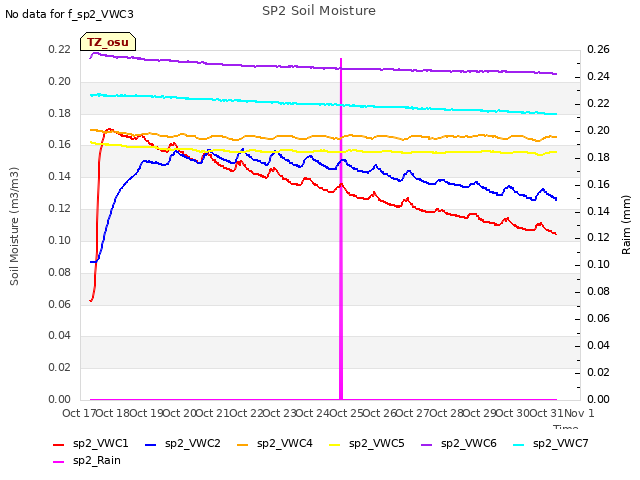This screenshot has width=640, height=480.
Task: Click the 'No data for f_sp2_VWC3' message
Action: point(69,14)
